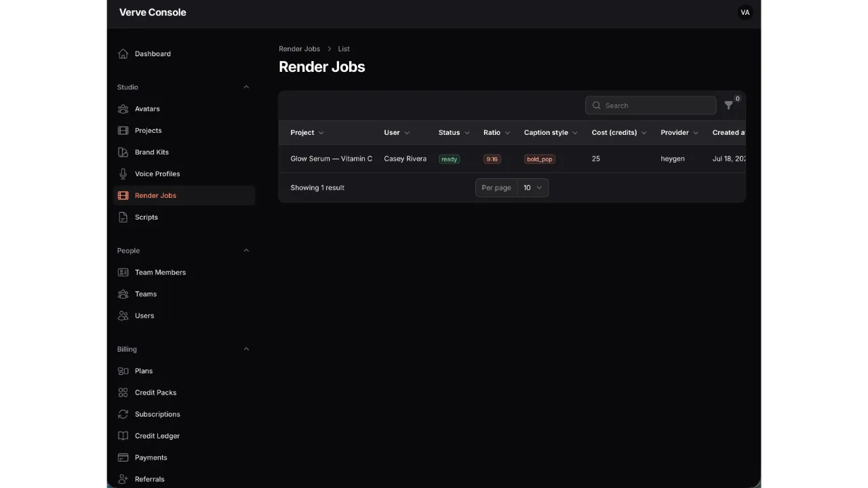Click the Payments card icon
Screen dimensions: 868x488
point(123,457)
